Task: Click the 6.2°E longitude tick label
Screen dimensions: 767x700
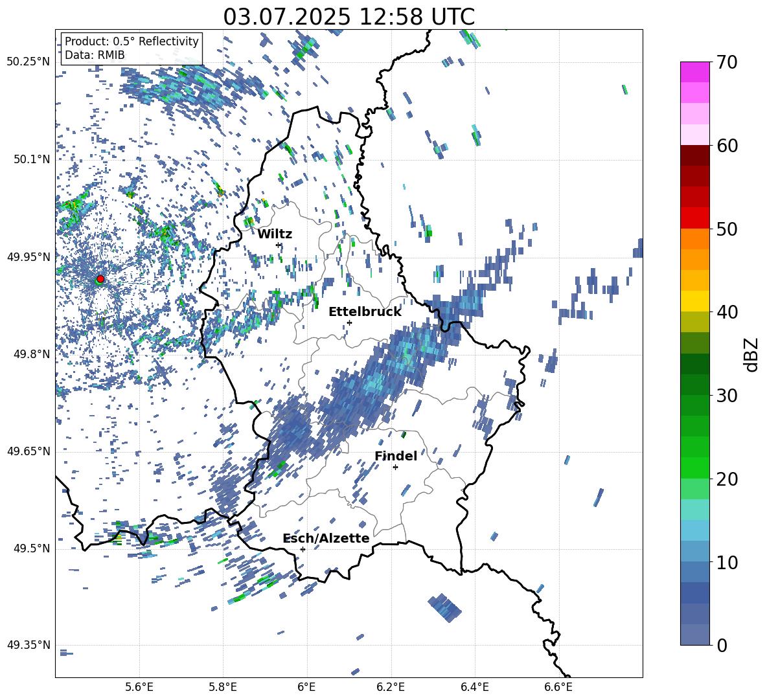Action: point(391,687)
